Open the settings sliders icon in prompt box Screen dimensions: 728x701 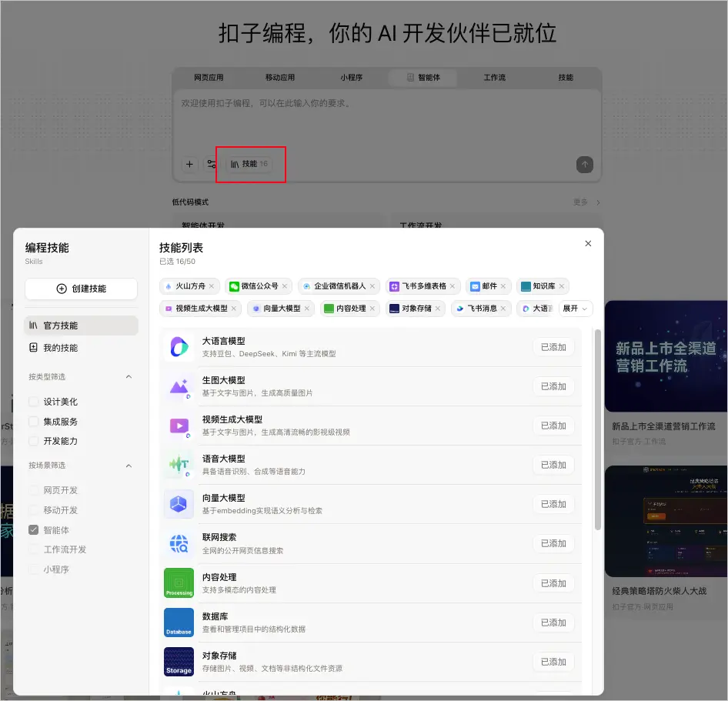click(212, 164)
